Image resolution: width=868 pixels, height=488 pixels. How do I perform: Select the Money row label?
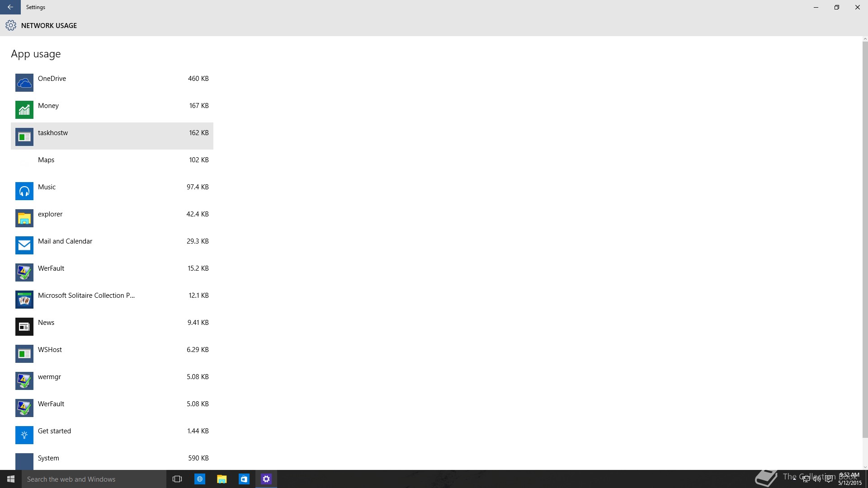pos(48,106)
